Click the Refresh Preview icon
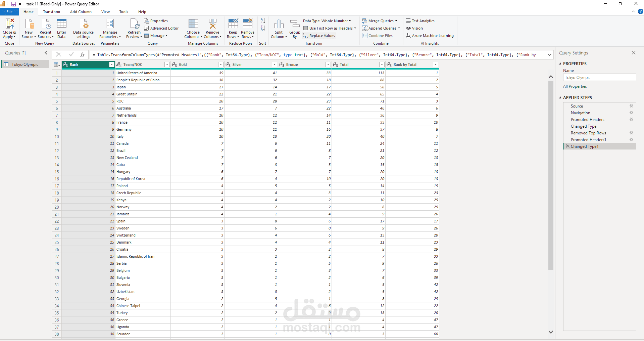Screen dimensions: 644x341 135,24
